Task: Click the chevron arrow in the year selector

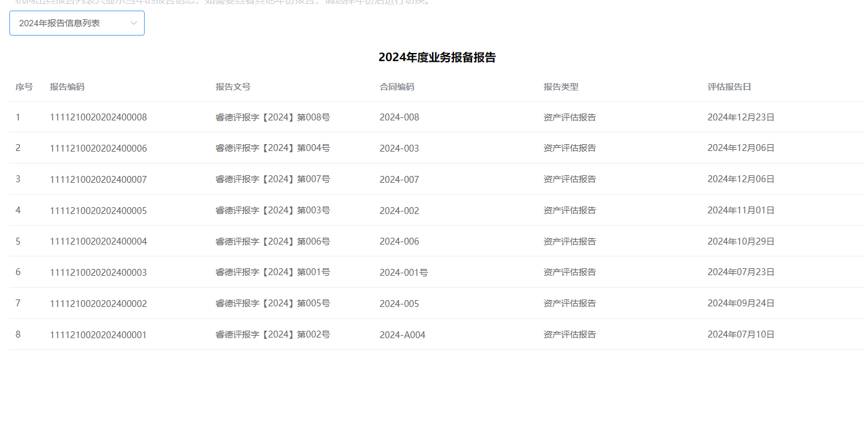Action: point(133,23)
